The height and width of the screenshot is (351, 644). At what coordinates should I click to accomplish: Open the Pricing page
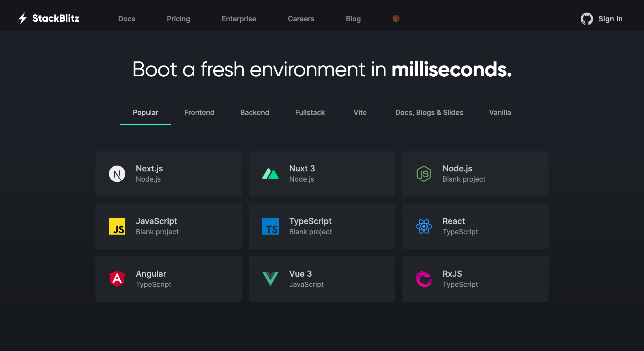[178, 19]
